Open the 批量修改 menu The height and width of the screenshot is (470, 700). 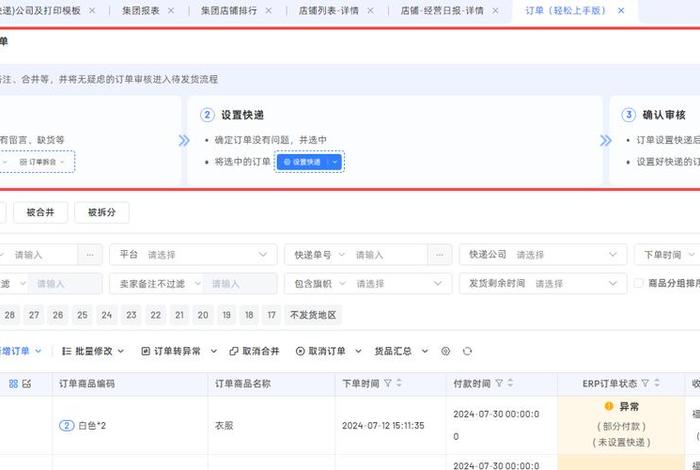click(x=93, y=351)
